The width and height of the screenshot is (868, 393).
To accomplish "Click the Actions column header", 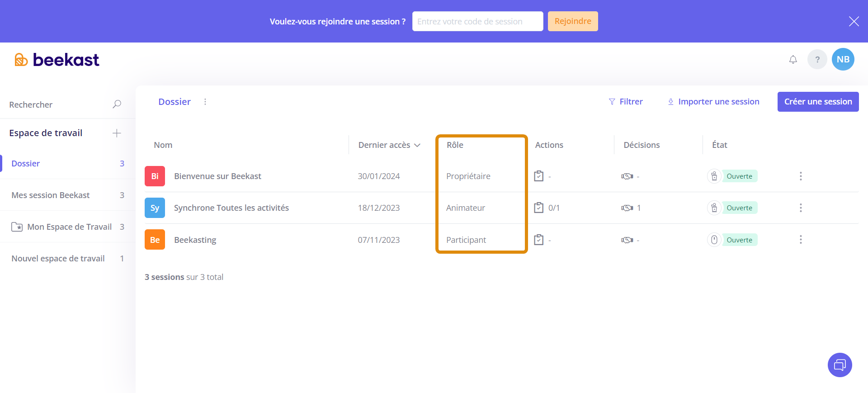I will click(549, 145).
